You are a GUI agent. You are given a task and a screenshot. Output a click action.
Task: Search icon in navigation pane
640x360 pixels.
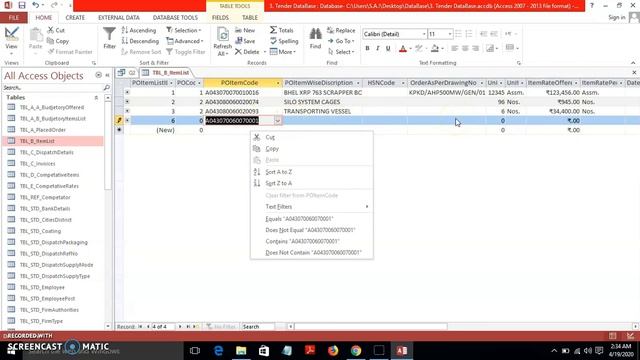(x=107, y=87)
